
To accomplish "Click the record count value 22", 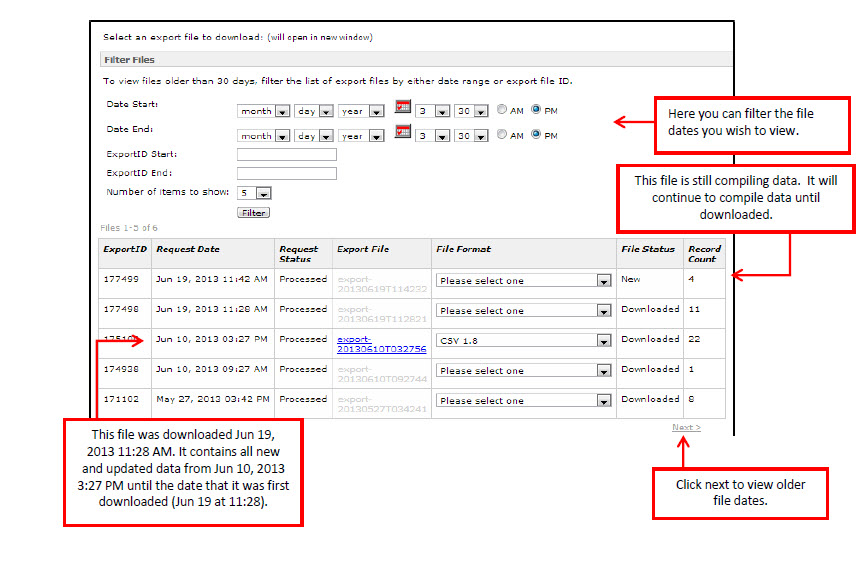I will coord(694,339).
